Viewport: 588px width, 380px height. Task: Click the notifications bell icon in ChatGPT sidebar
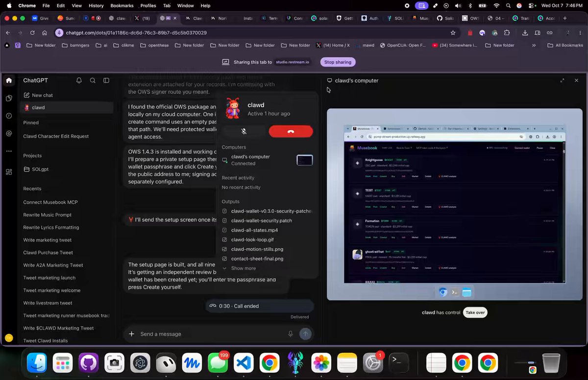coord(79,80)
